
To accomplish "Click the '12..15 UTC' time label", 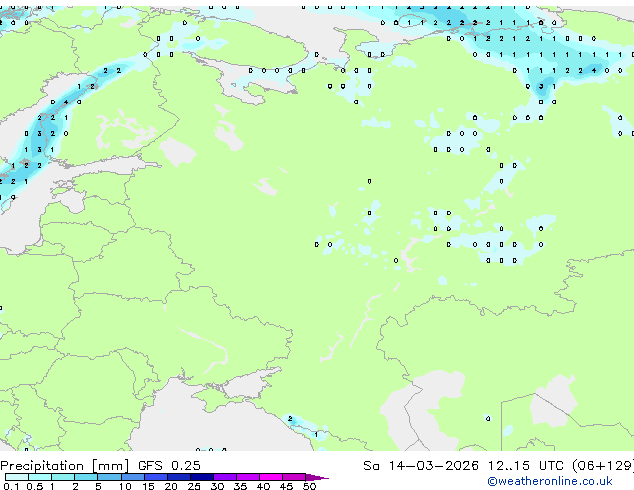I will point(526,466).
